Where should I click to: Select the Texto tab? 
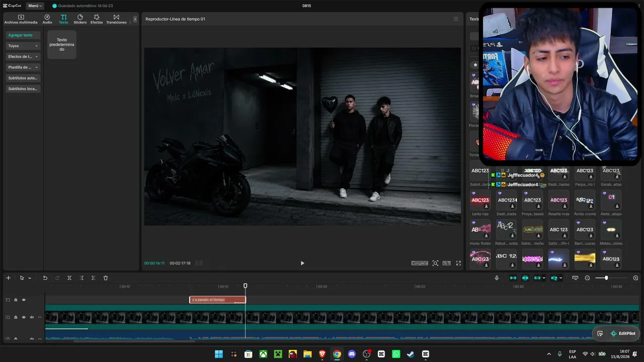[63, 19]
